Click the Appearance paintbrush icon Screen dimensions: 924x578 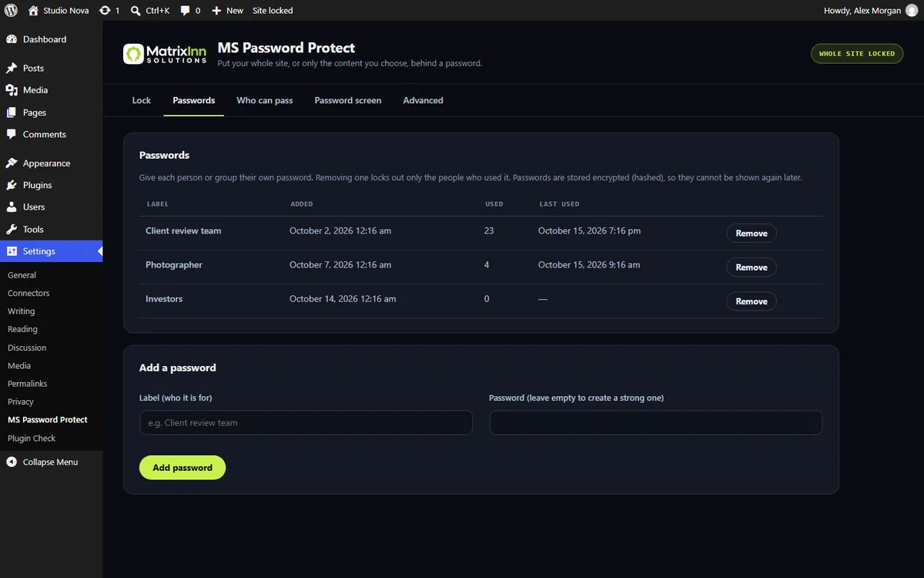pos(12,163)
